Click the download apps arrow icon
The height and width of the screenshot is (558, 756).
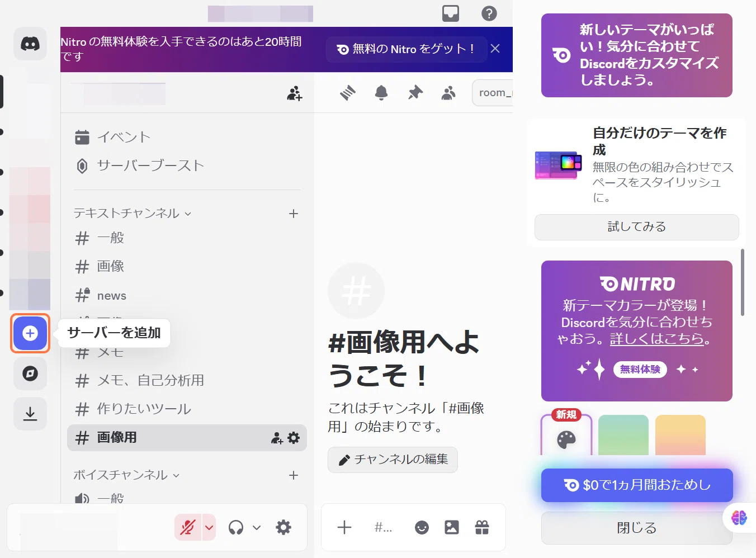30,414
